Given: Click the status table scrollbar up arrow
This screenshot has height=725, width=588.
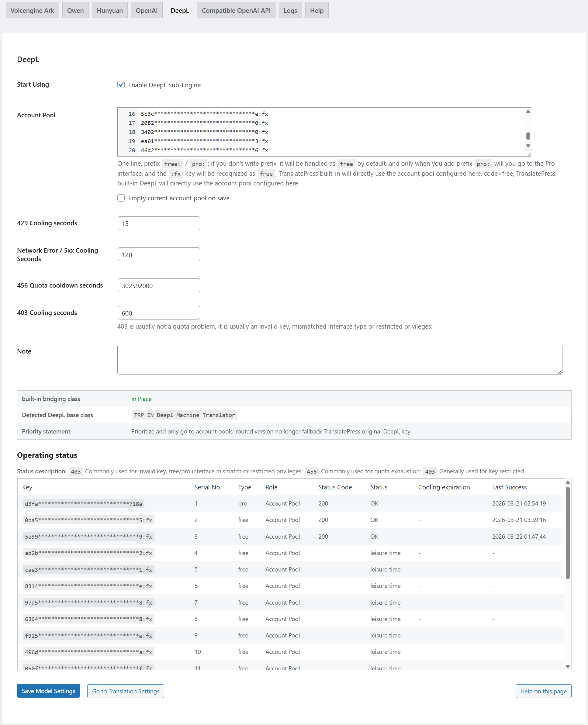Looking at the screenshot, I should pos(568,482).
